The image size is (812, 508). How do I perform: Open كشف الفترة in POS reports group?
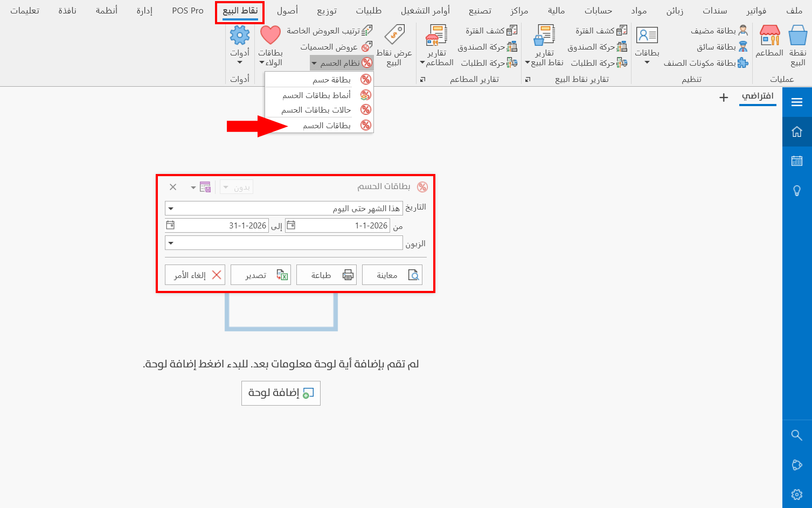[x=601, y=31]
